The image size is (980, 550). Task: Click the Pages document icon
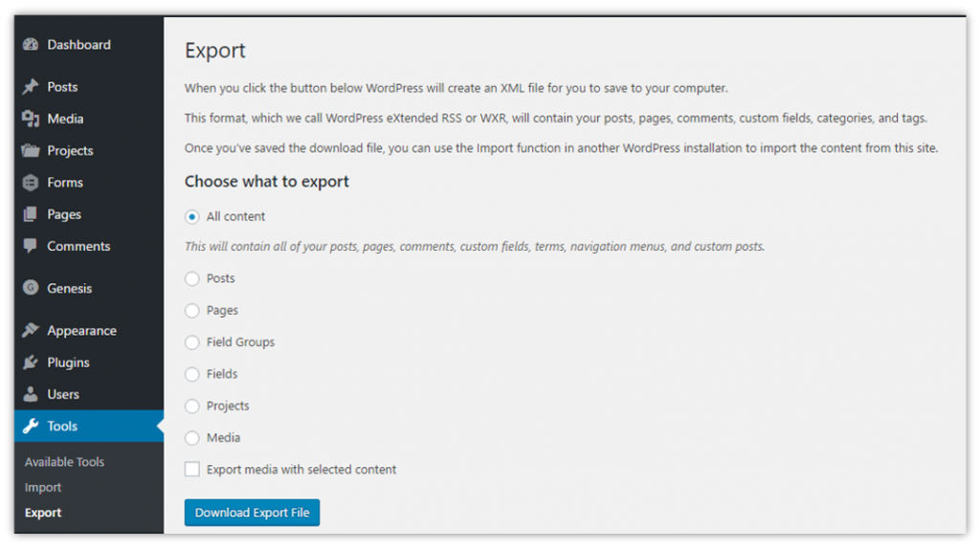(30, 214)
